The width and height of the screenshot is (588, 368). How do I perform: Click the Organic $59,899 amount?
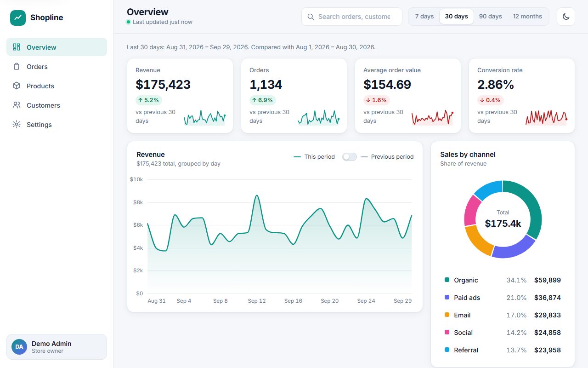pyautogui.click(x=548, y=280)
